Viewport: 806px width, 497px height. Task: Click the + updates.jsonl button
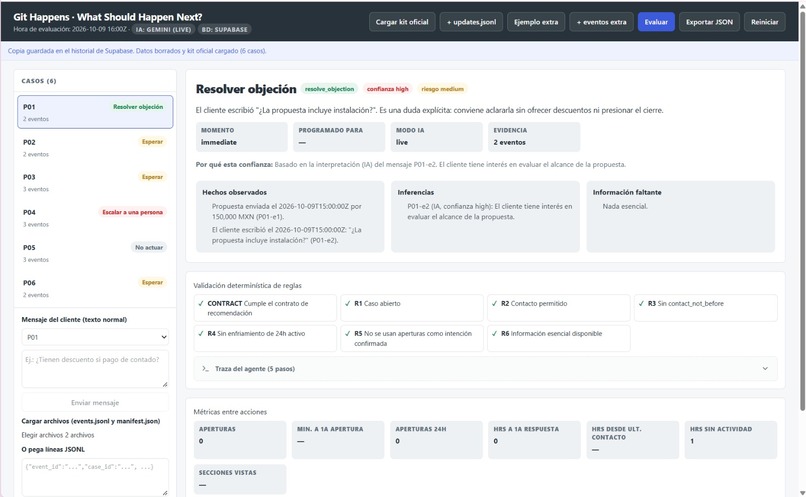point(471,22)
